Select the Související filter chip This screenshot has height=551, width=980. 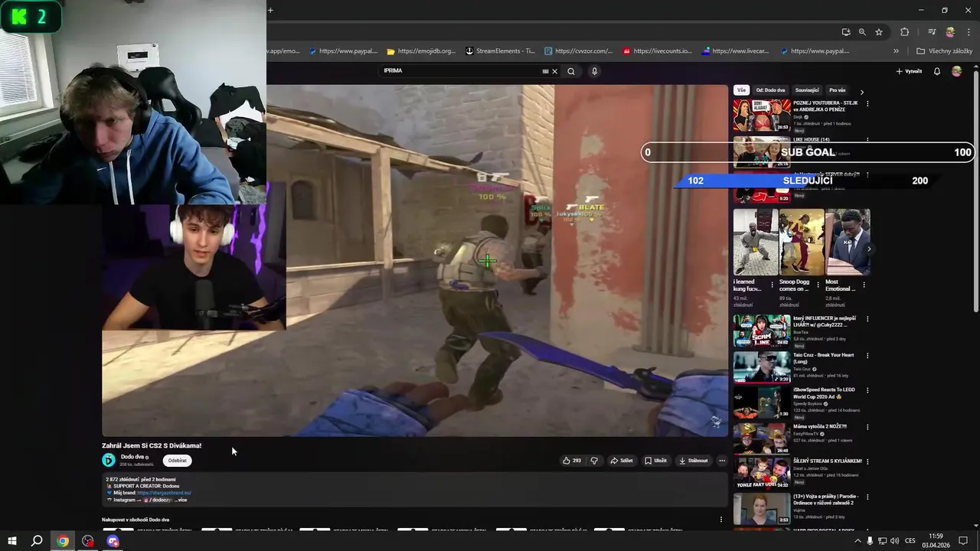click(x=807, y=90)
